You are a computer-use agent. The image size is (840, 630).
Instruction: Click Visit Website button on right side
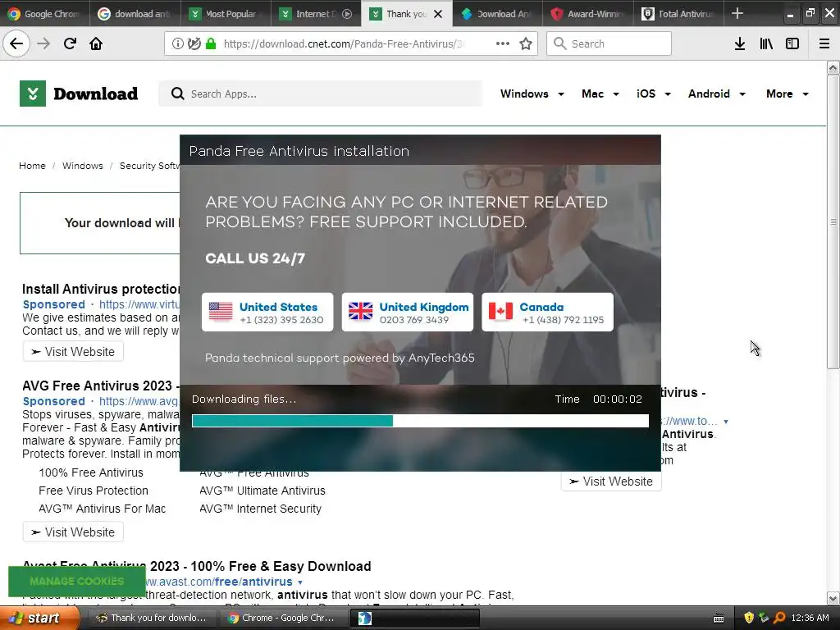click(x=611, y=482)
